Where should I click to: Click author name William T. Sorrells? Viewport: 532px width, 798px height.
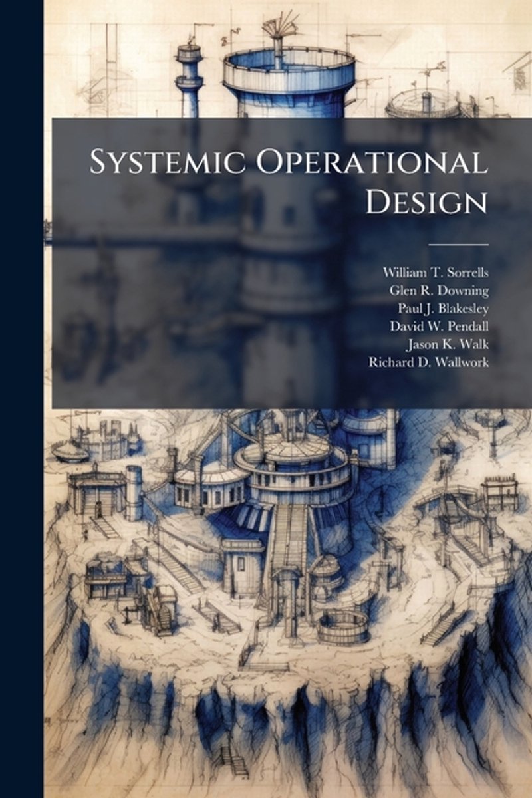tap(434, 271)
